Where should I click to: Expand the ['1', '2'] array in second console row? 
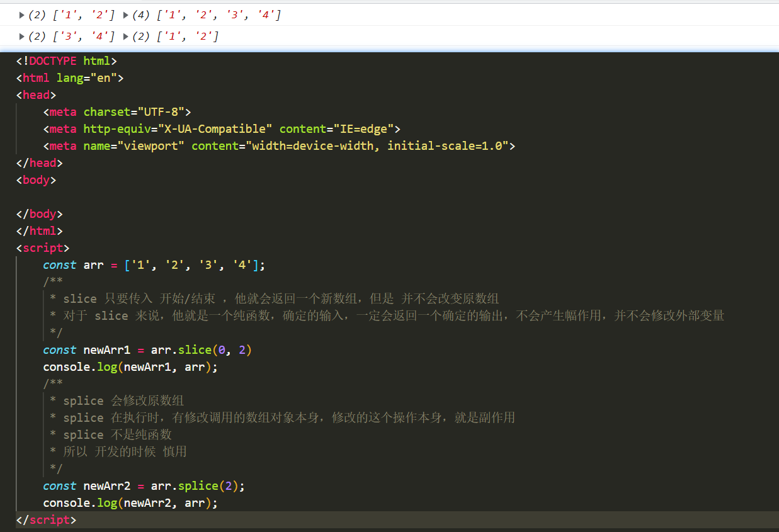point(126,37)
